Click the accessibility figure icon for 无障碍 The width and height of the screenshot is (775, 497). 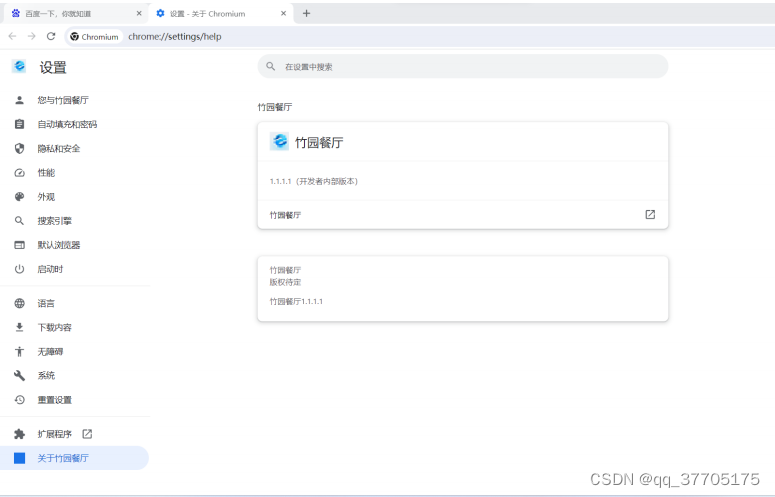[x=19, y=352]
